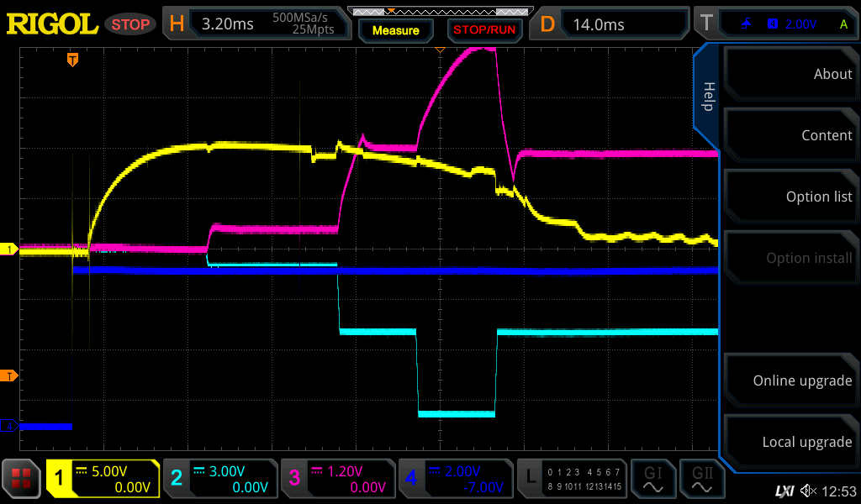Click the LXI network status icon

pyautogui.click(x=784, y=490)
